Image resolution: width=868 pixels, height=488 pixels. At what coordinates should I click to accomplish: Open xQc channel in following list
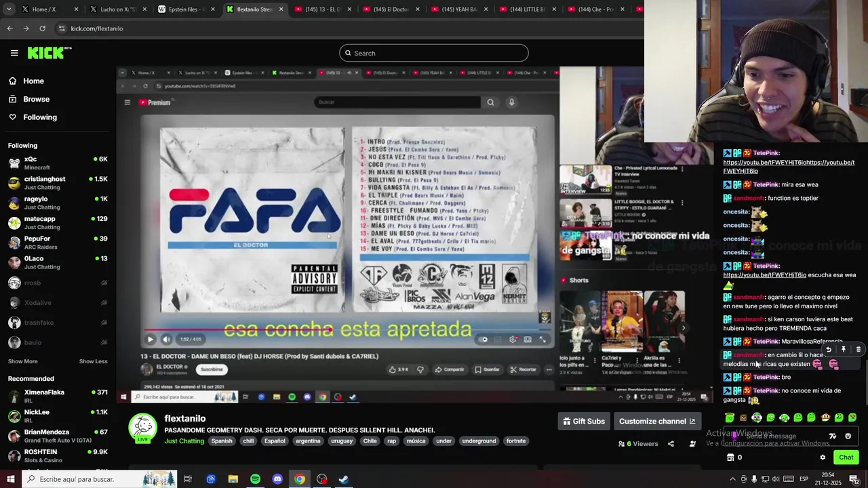(x=58, y=163)
